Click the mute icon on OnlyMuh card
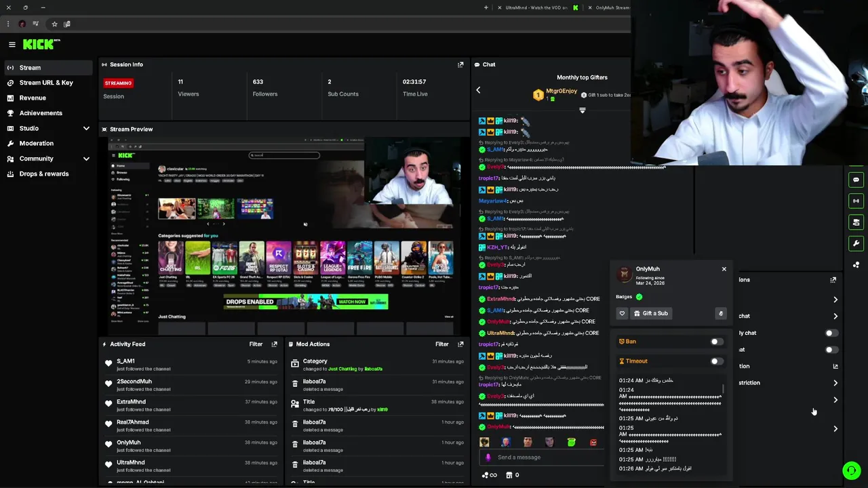The width and height of the screenshot is (868, 488). pos(721,313)
